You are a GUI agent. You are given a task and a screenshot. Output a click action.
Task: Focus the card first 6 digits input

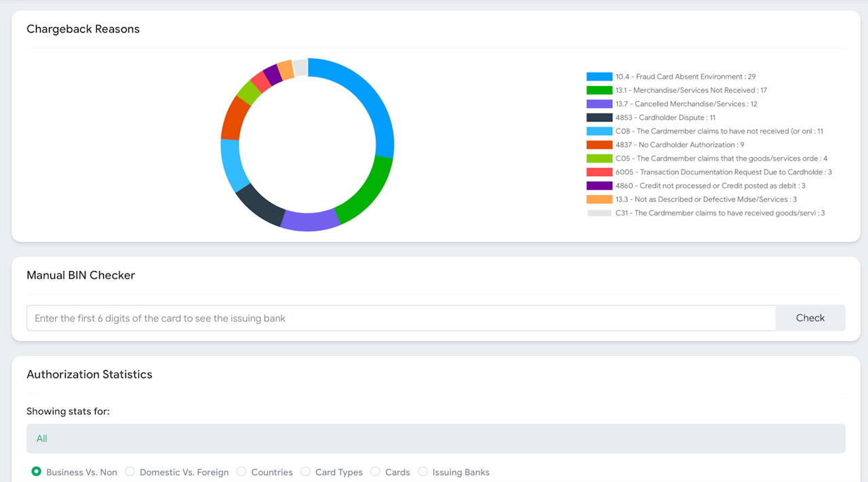[x=400, y=318]
